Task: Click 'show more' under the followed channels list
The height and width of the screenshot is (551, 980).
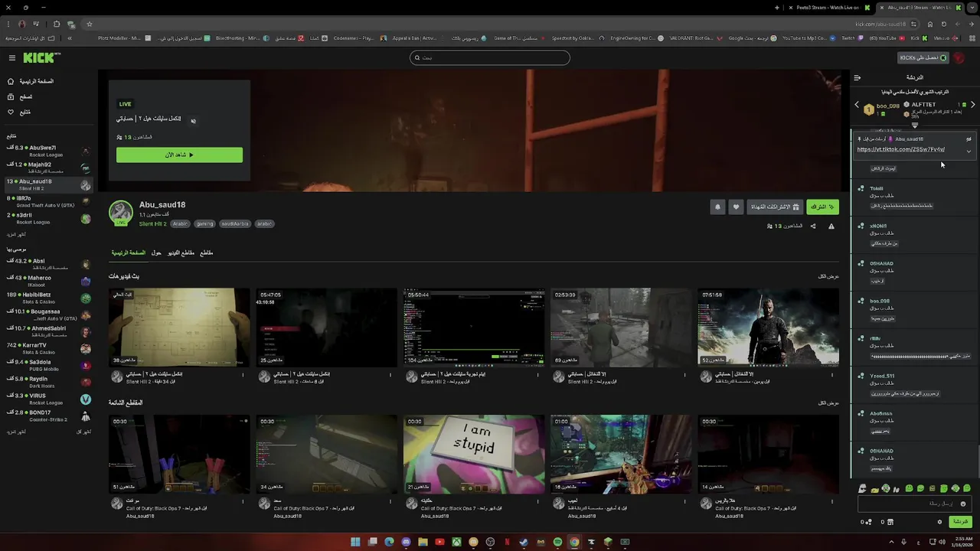Action: click(x=16, y=234)
